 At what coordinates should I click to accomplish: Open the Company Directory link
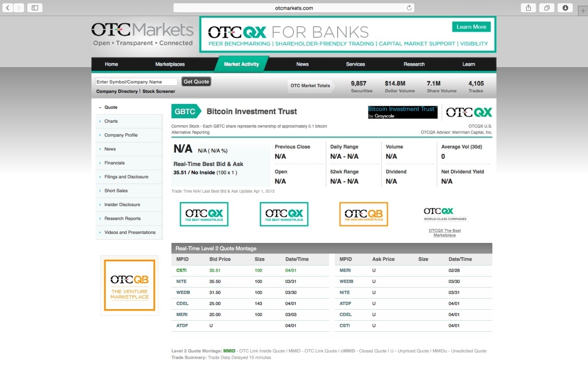(x=117, y=92)
